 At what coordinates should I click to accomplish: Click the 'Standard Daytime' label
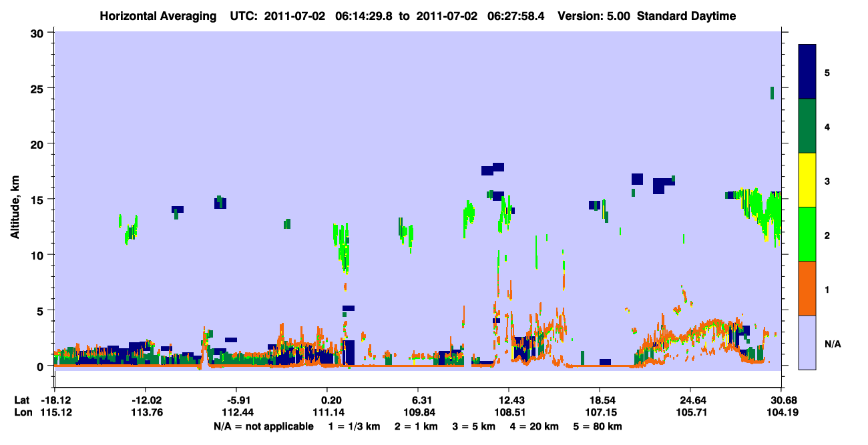(685, 16)
